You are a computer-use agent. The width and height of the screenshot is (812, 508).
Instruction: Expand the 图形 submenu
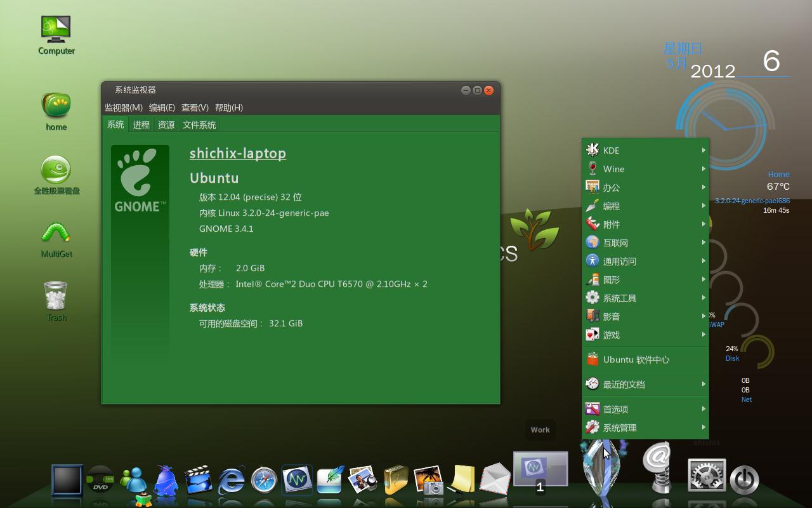(x=645, y=279)
